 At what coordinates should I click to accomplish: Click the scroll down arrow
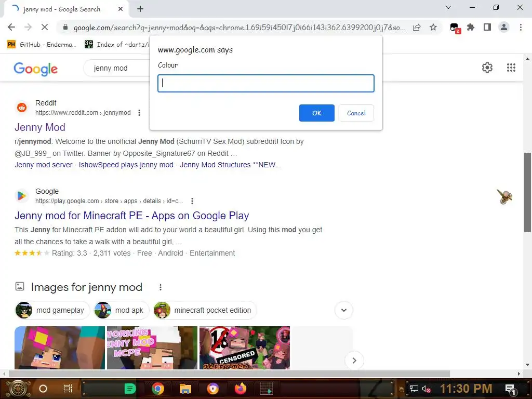(x=527, y=365)
